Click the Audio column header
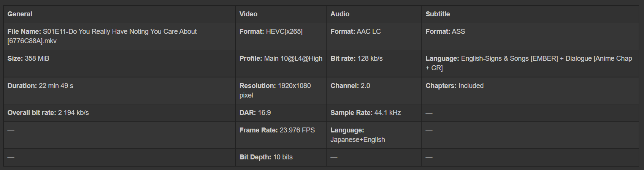Screen dimensions: 644x170 [340, 14]
